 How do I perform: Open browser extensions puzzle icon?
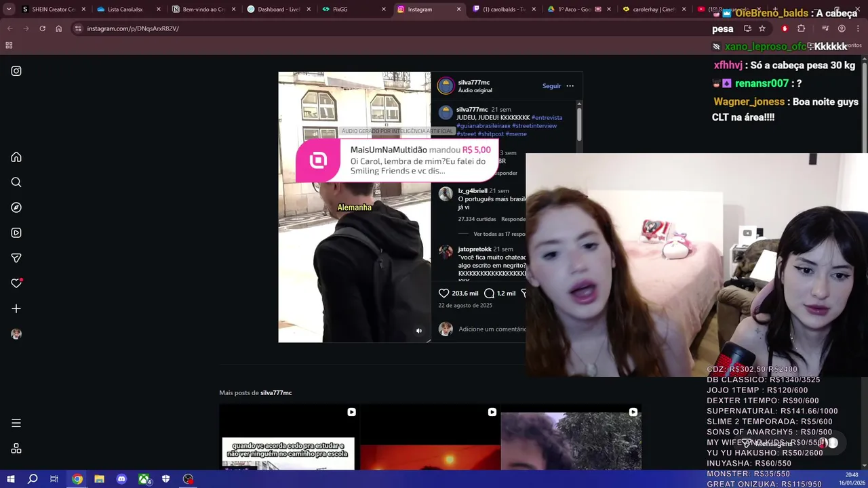point(801,28)
